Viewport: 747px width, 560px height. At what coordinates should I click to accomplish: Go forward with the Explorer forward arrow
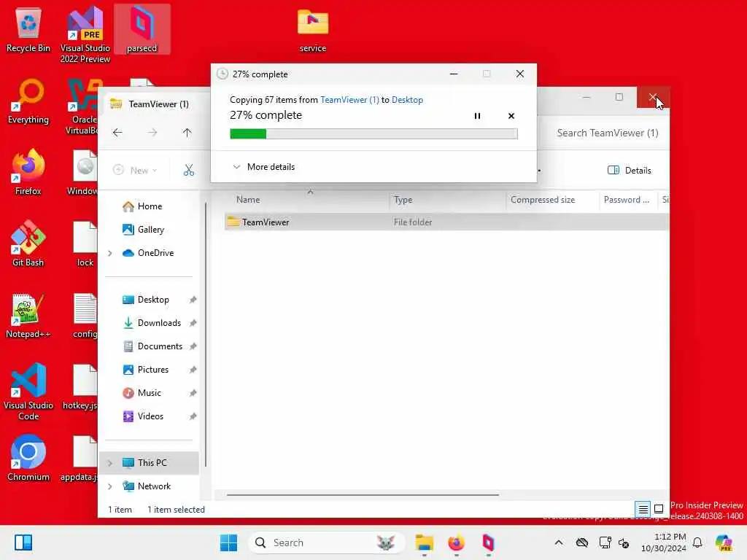[152, 133]
